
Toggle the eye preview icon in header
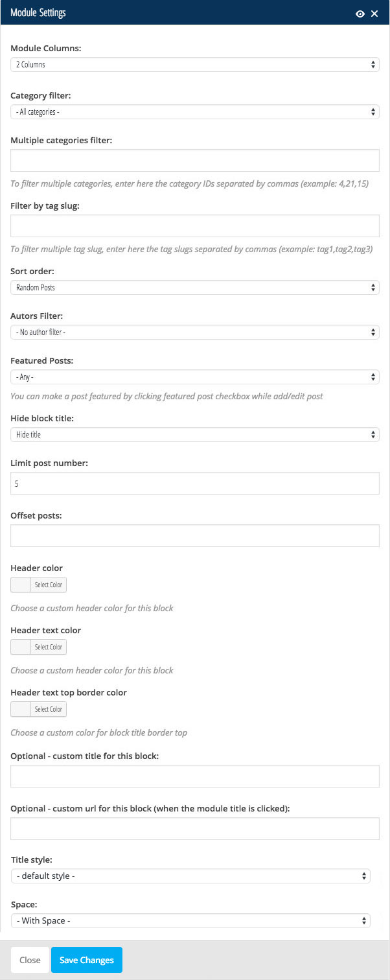[x=360, y=14]
